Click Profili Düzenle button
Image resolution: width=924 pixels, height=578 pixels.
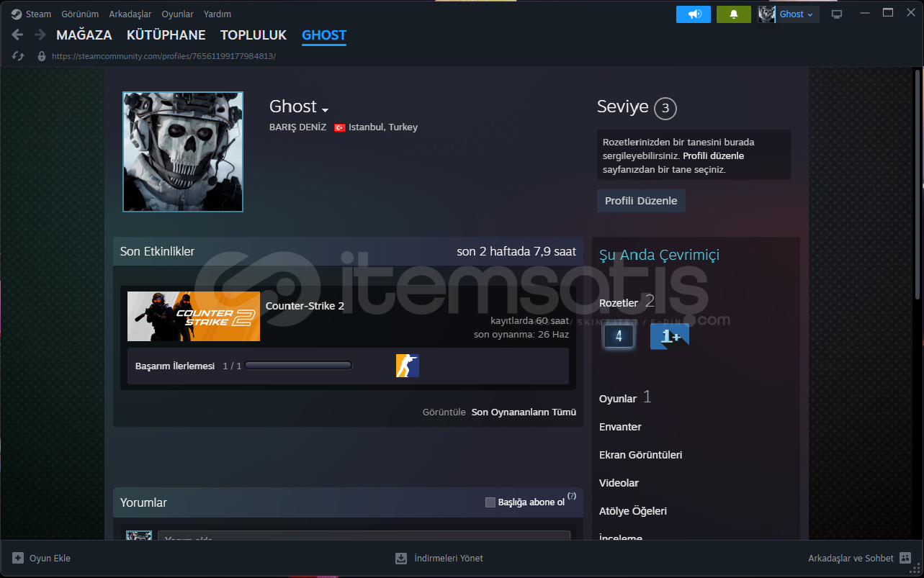(x=641, y=201)
